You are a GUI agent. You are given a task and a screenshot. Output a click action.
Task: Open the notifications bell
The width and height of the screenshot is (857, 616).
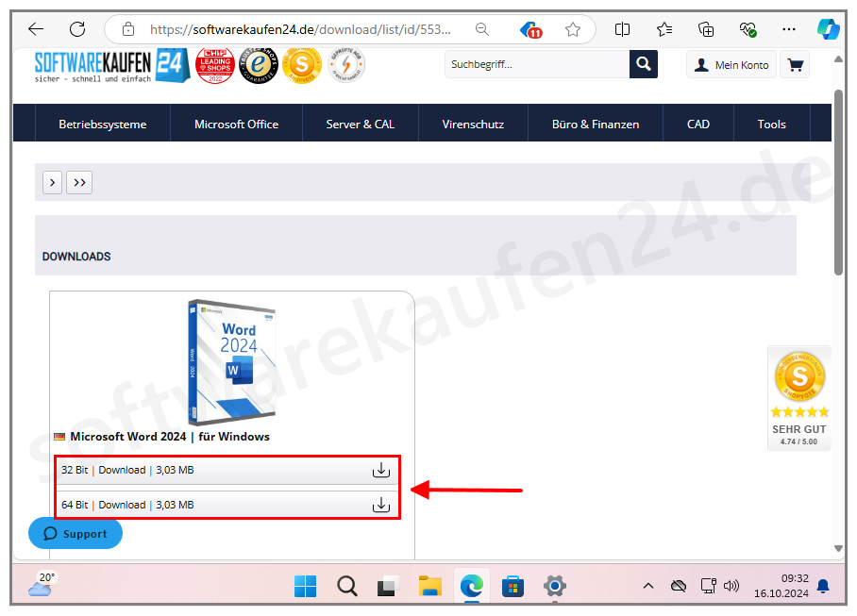point(823,587)
